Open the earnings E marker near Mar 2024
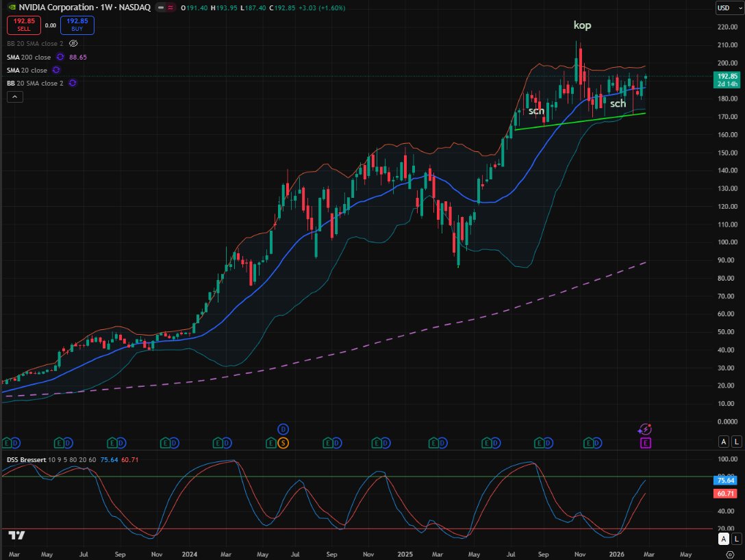 point(218,443)
